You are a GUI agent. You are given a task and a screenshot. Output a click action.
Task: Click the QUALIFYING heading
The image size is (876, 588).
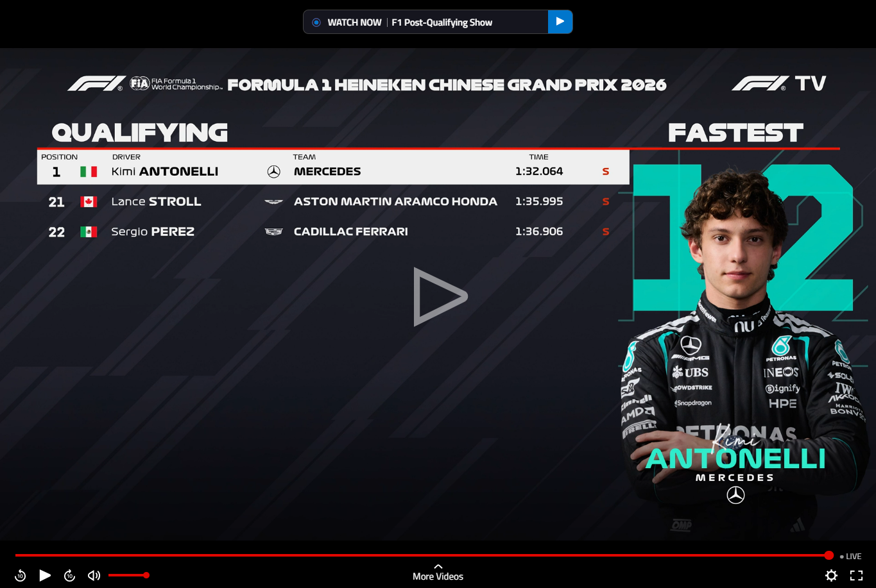coord(140,132)
